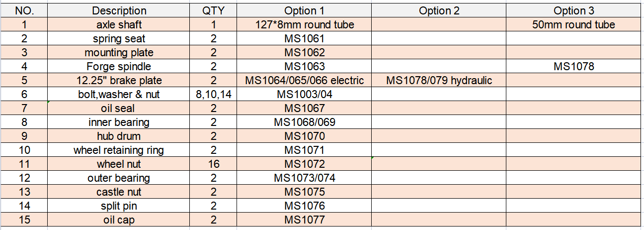This screenshot has width=644, height=230.
Task: Click the 'wheel retaining ring' cell
Action: [119, 150]
